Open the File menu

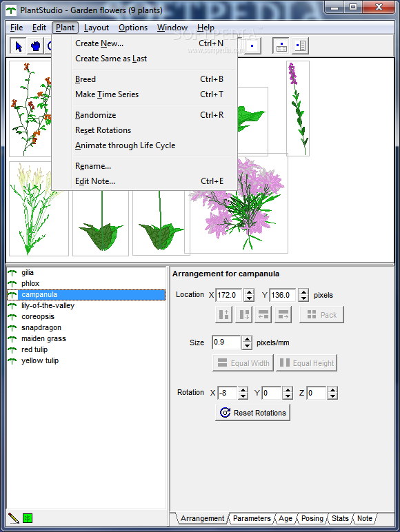(17, 28)
